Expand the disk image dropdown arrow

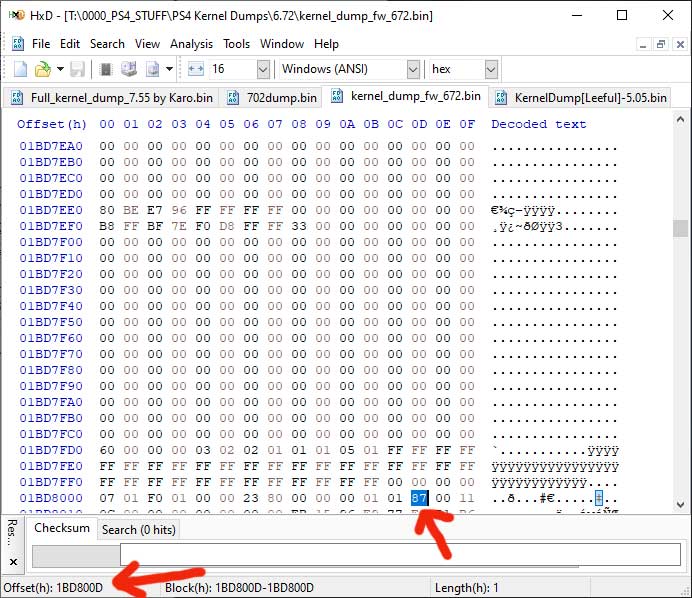[169, 69]
